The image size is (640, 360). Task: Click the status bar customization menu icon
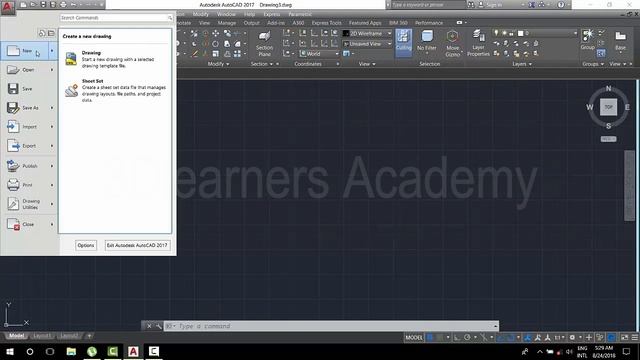[x=635, y=338]
